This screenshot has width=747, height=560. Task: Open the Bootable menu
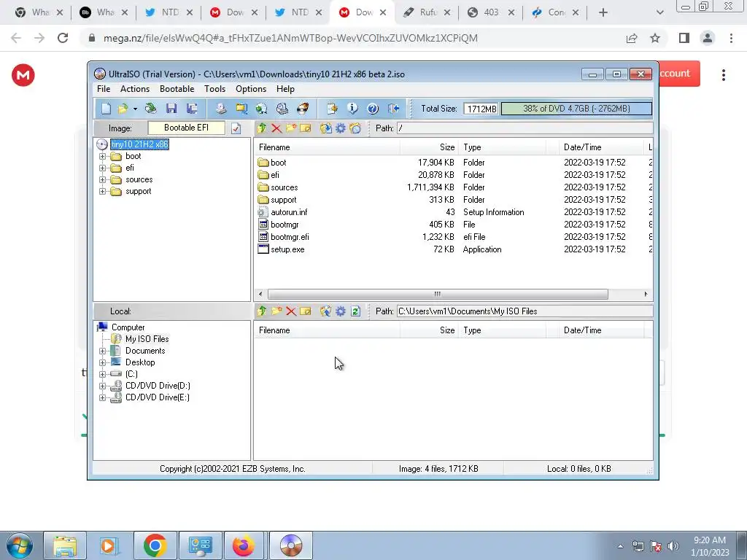[x=177, y=89]
